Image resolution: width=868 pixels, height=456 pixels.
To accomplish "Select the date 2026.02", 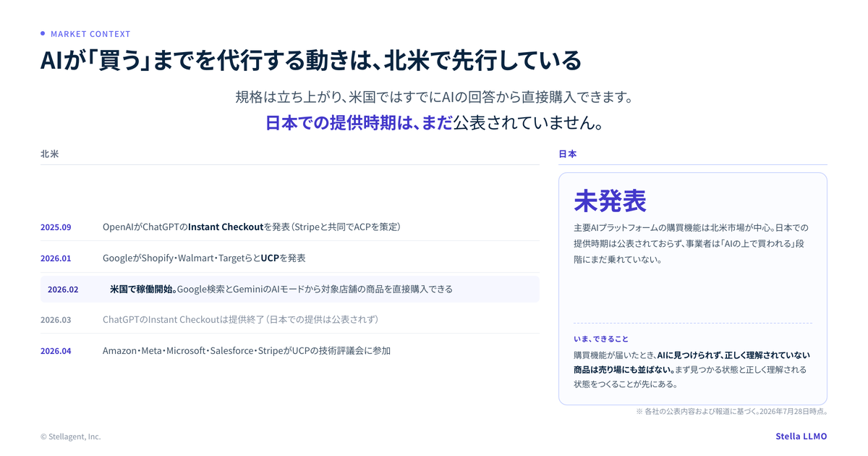I will click(63, 290).
